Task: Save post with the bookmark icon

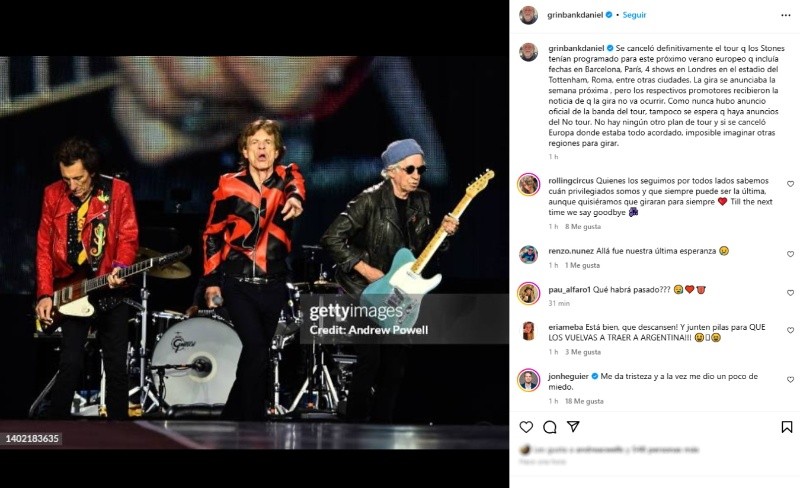Action: (x=787, y=427)
